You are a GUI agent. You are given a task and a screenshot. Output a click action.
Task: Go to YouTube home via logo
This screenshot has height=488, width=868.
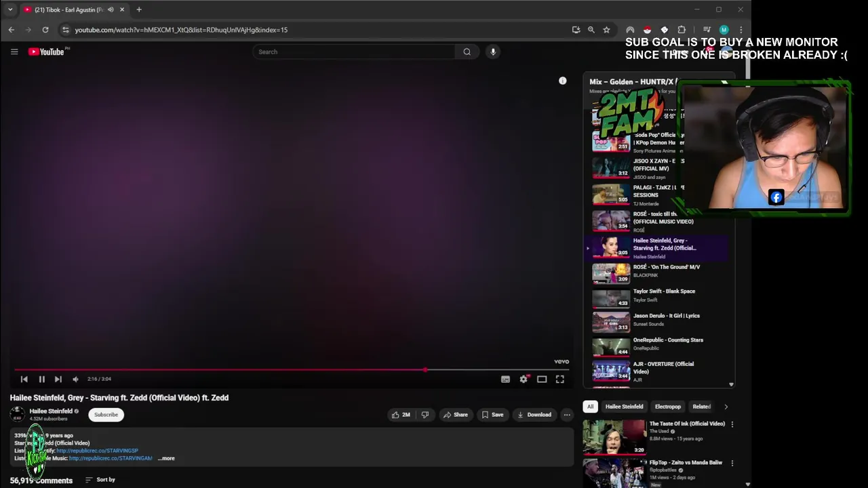(x=47, y=52)
